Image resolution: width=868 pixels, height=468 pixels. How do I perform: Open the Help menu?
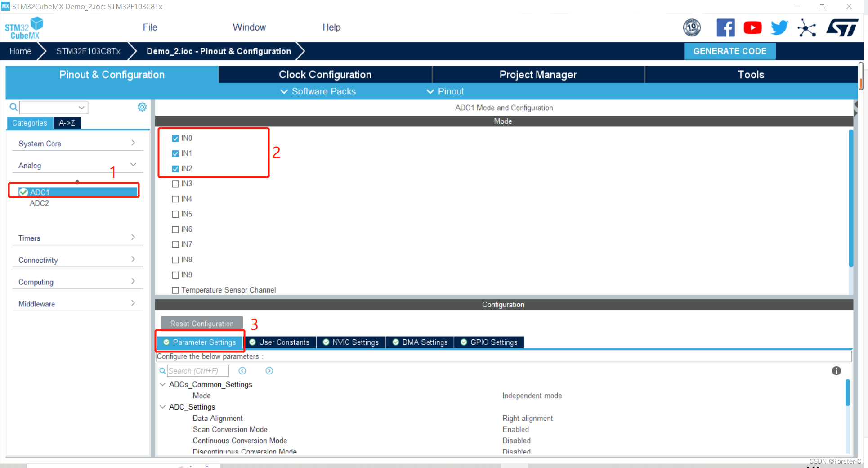click(331, 27)
